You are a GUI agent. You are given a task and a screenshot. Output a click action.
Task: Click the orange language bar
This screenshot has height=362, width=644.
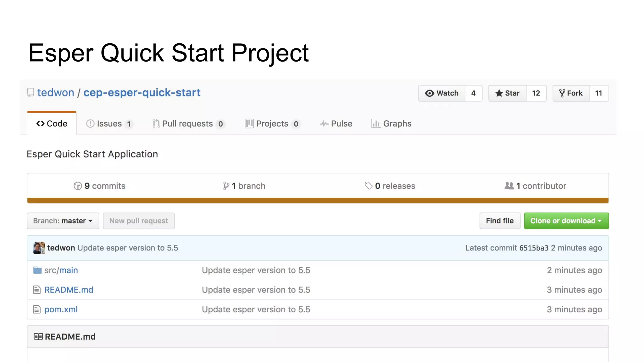point(318,200)
